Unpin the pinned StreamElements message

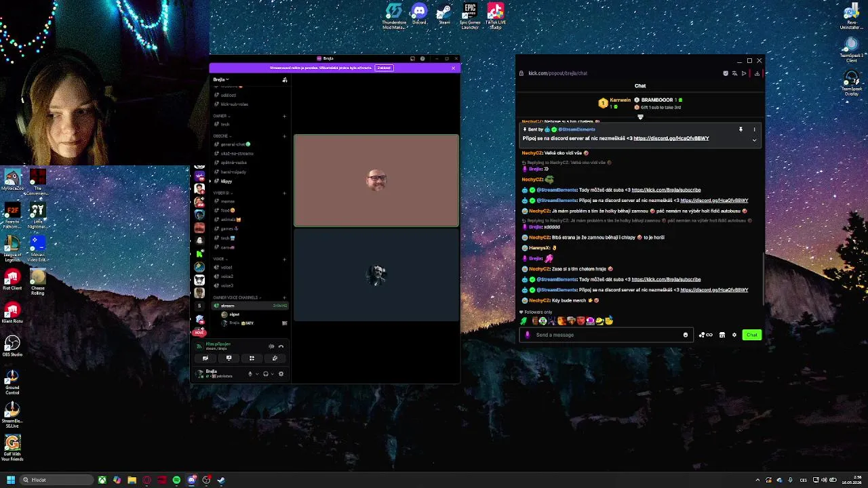coord(741,129)
